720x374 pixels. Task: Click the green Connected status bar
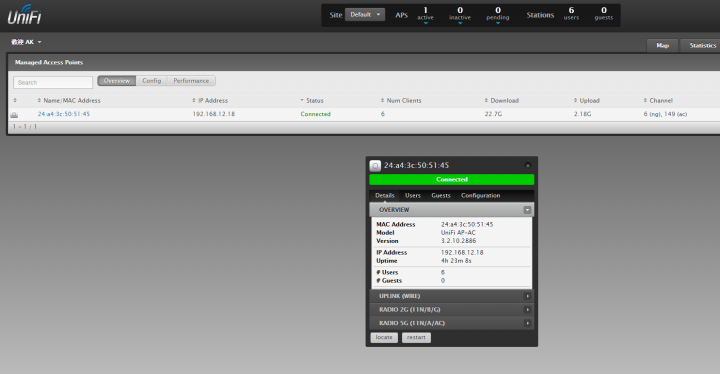click(x=451, y=179)
